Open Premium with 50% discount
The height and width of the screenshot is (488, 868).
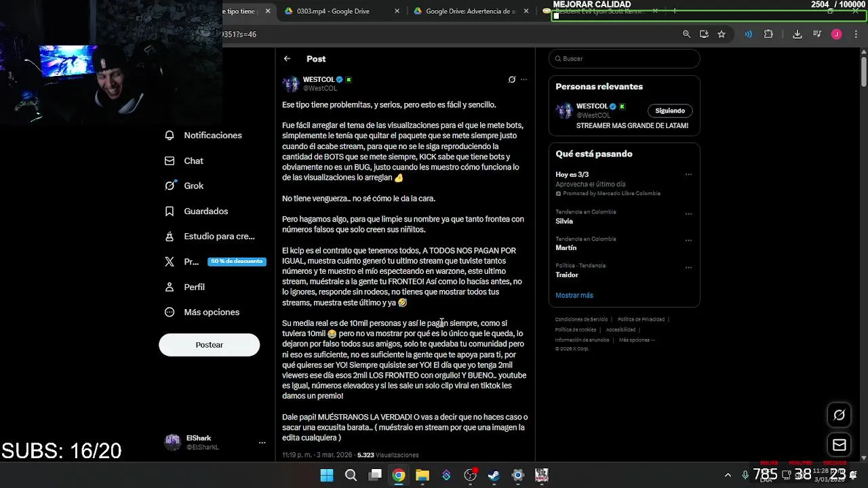click(214, 262)
